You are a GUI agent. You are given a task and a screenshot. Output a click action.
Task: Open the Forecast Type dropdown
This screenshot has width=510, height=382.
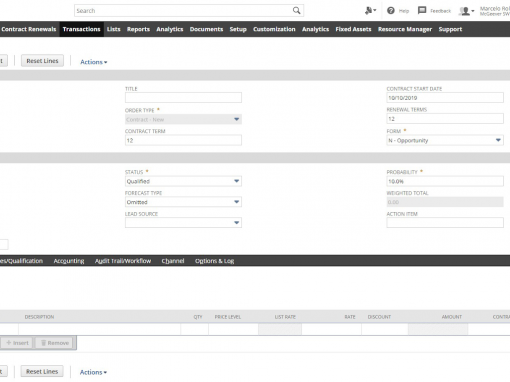pos(183,202)
